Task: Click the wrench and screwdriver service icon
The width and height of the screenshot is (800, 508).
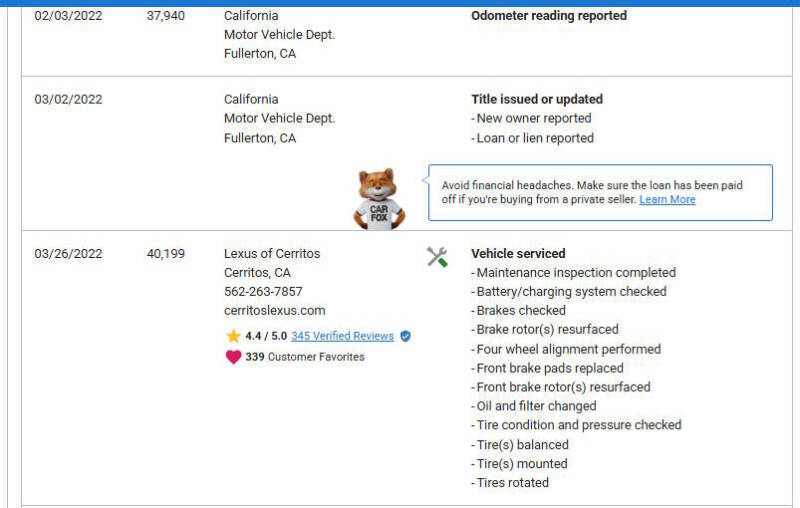Action: [437, 256]
